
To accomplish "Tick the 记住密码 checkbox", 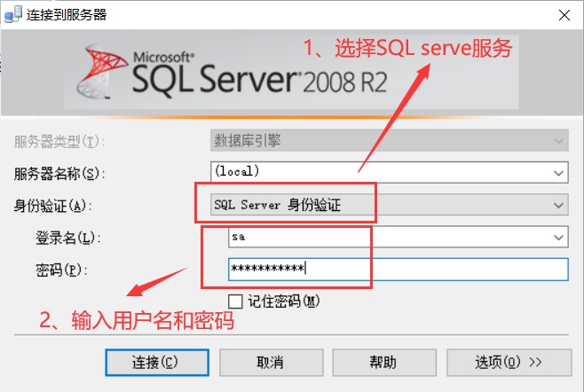I will [235, 302].
